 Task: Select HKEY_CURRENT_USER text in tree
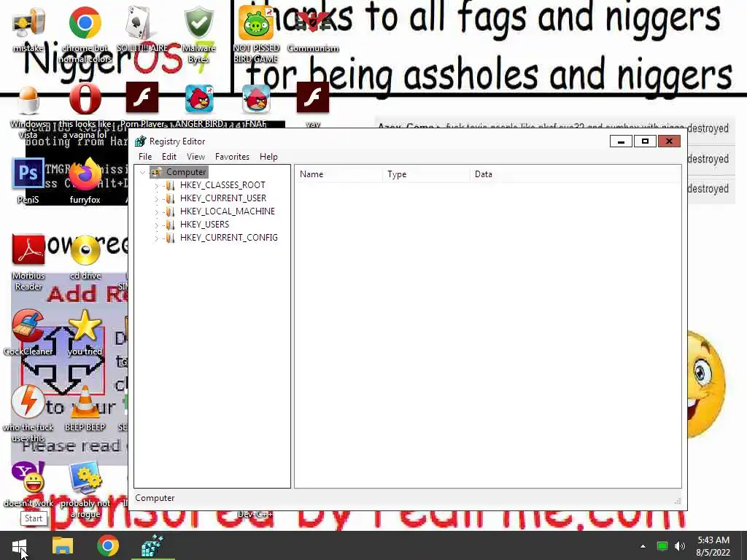pos(223,198)
